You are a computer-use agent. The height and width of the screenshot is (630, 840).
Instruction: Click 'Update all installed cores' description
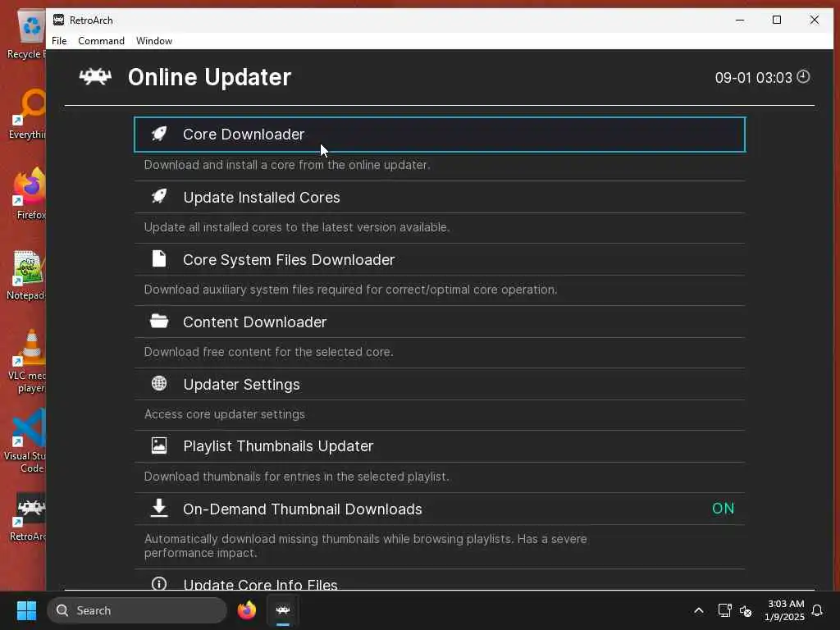[296, 227]
